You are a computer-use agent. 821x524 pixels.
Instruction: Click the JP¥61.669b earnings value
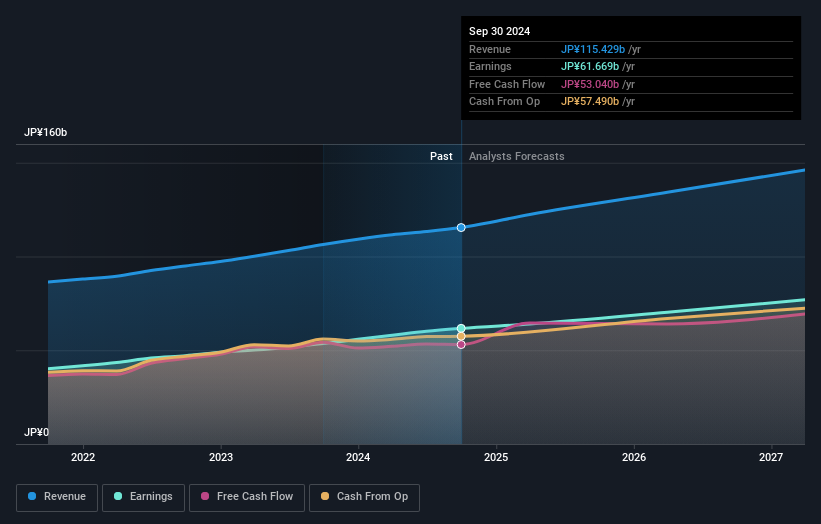pyautogui.click(x=590, y=66)
